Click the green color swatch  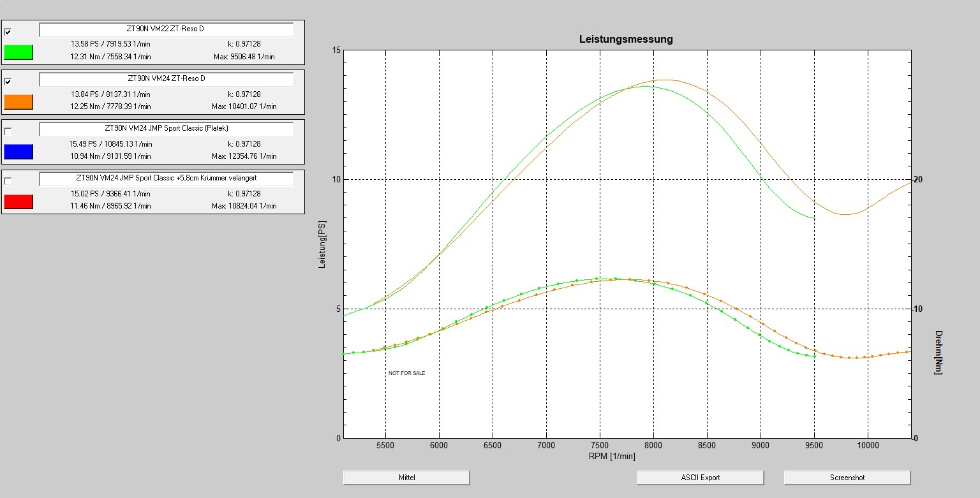click(18, 52)
